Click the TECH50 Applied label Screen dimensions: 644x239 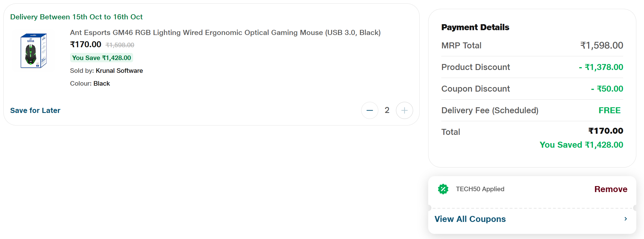(x=480, y=189)
